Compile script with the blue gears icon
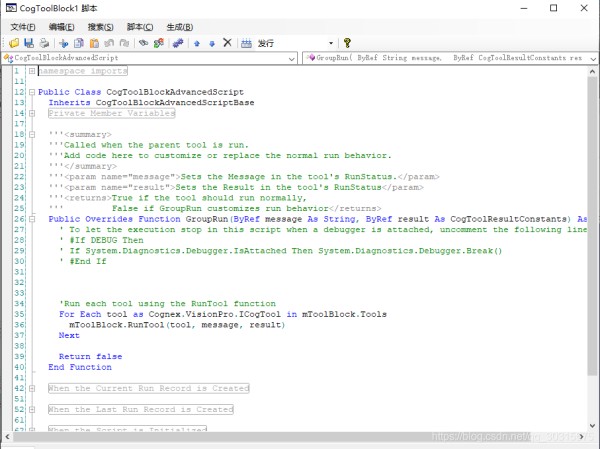The height and width of the screenshot is (449, 600). tap(178, 43)
